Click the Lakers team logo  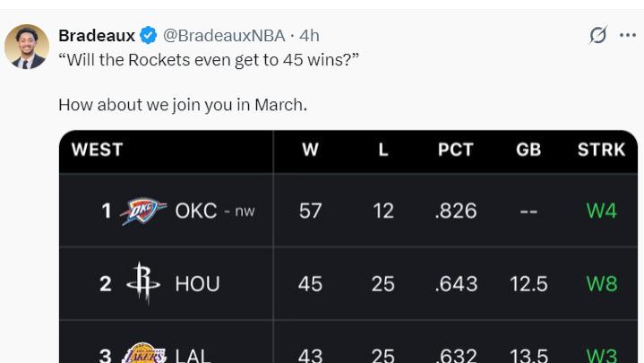144,353
